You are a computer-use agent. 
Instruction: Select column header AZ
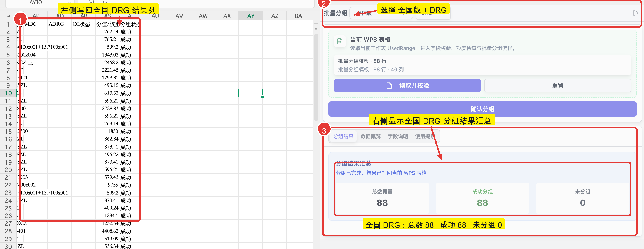coord(274,16)
